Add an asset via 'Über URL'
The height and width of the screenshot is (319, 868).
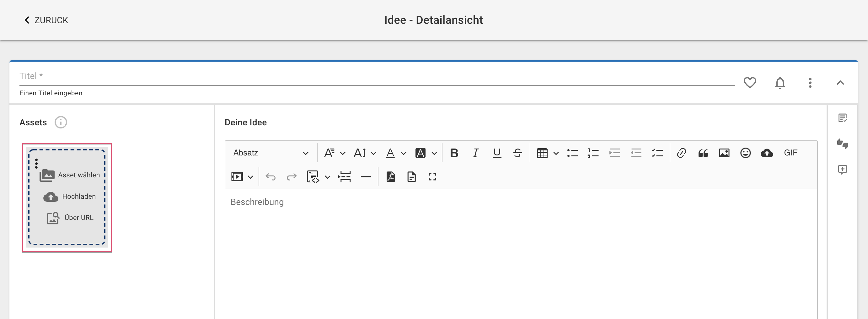[x=70, y=218]
